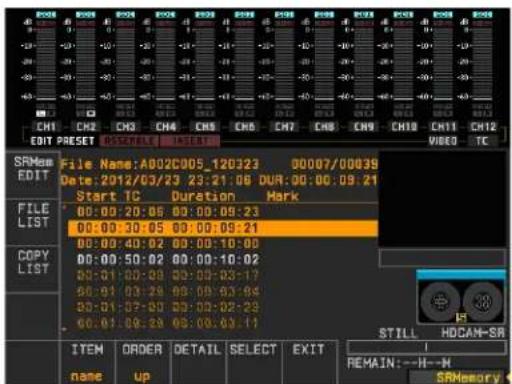Click the EDIT PRESET label

pyautogui.click(x=63, y=141)
